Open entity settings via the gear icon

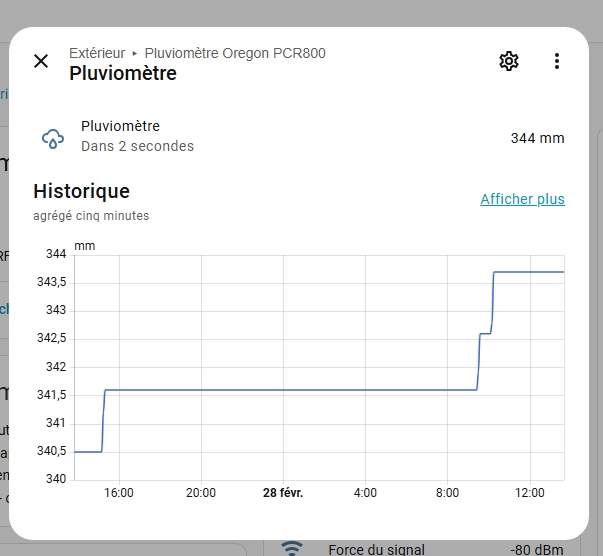coord(509,61)
